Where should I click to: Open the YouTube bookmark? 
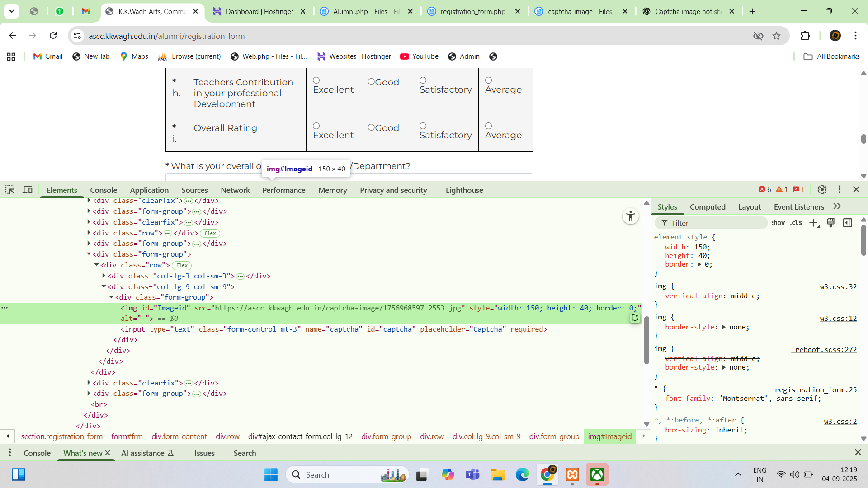pos(419,56)
